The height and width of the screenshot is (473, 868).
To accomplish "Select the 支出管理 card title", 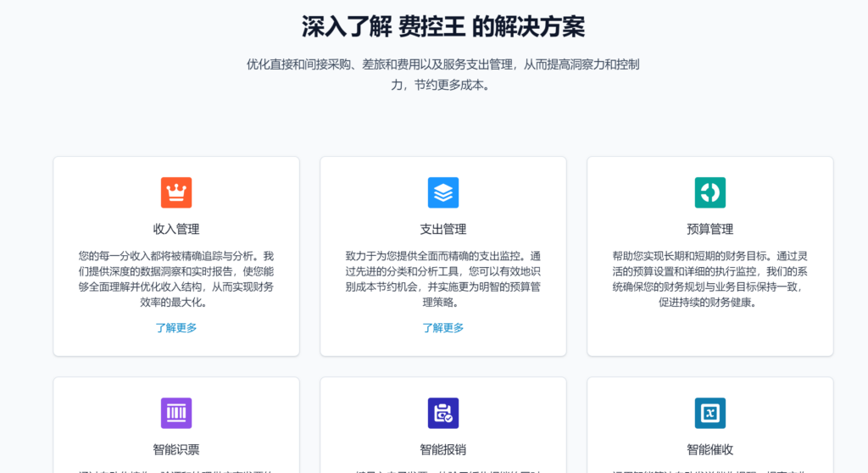I will (x=442, y=229).
